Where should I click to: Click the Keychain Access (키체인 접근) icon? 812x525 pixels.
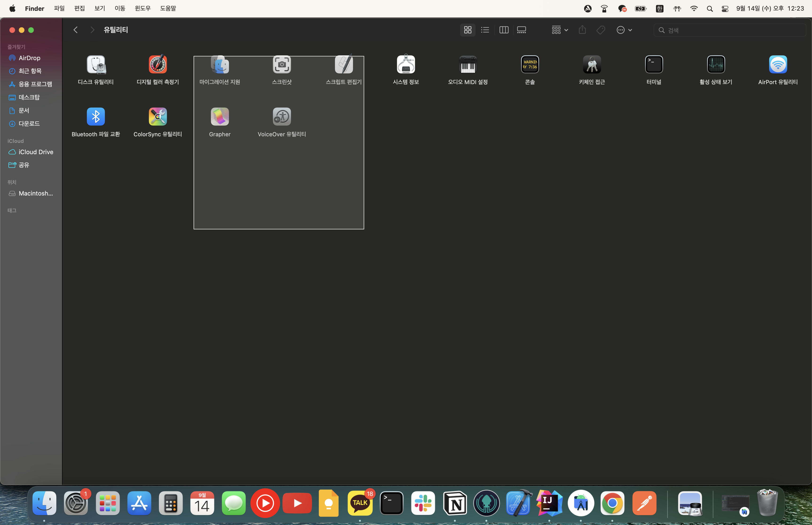(x=592, y=64)
